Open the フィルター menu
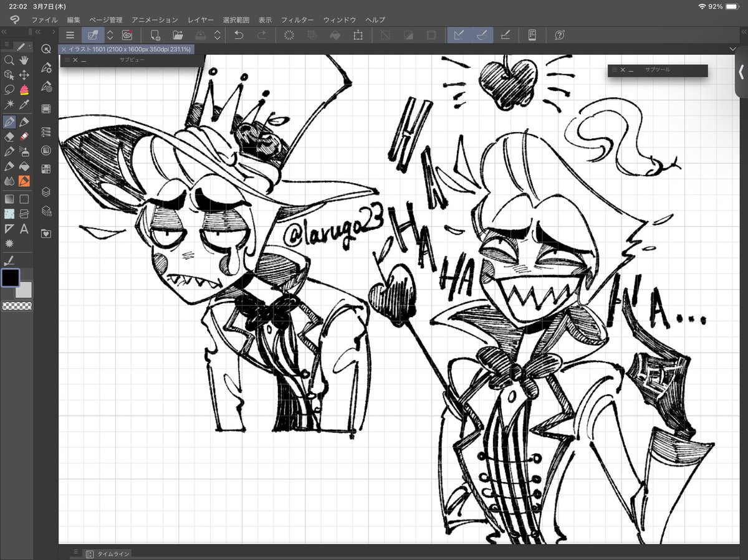Image resolution: width=748 pixels, height=560 pixels. pos(297,20)
